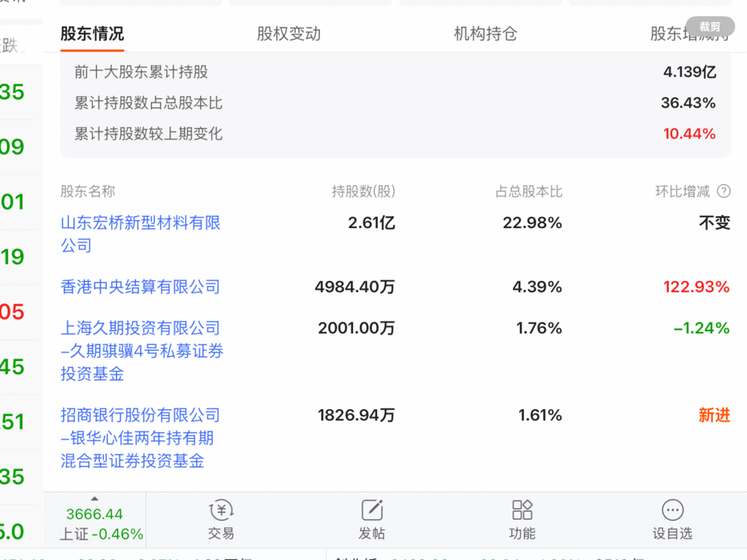Click the 前十大股东累计持股 label
Image resolution: width=747 pixels, height=560 pixels.
141,72
